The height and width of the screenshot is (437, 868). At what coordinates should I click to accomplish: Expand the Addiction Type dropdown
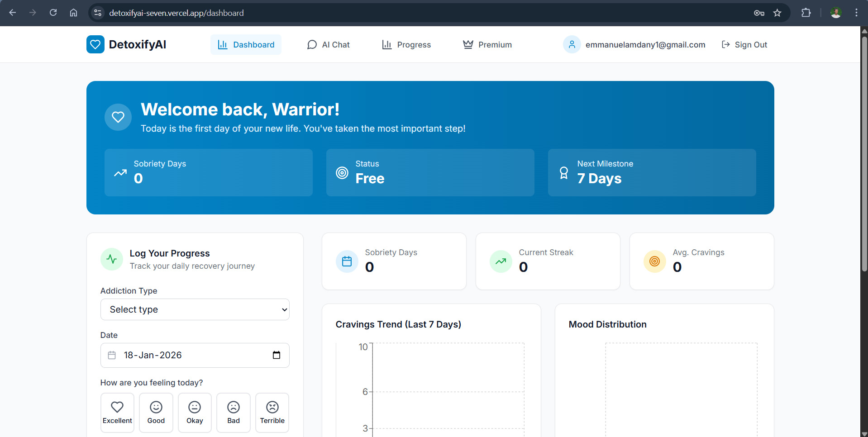(x=195, y=309)
